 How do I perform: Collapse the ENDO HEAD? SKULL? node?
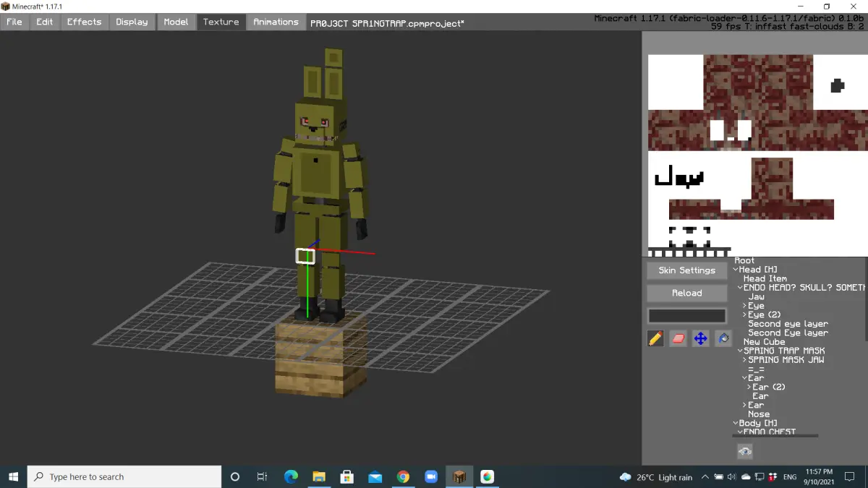(741, 288)
